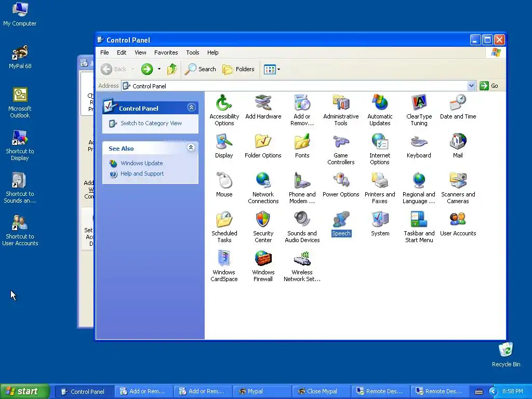This screenshot has width=532, height=399.
Task: Open the address bar dropdown arrow
Action: click(471, 86)
